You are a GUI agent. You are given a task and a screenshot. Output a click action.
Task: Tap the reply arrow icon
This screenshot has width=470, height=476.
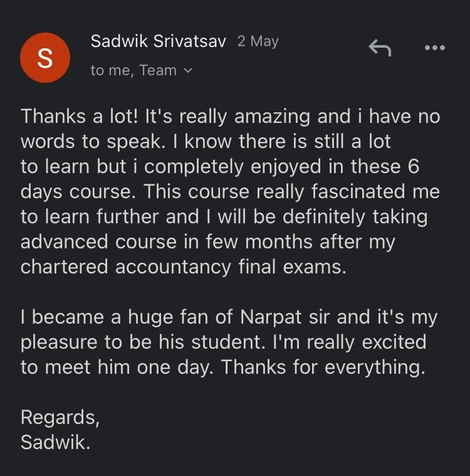380,48
